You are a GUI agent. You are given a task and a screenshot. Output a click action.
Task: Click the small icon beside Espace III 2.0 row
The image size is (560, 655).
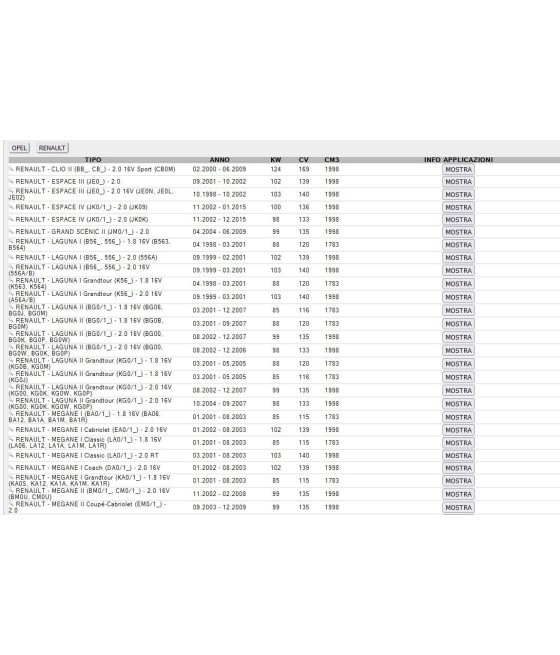click(x=11, y=181)
